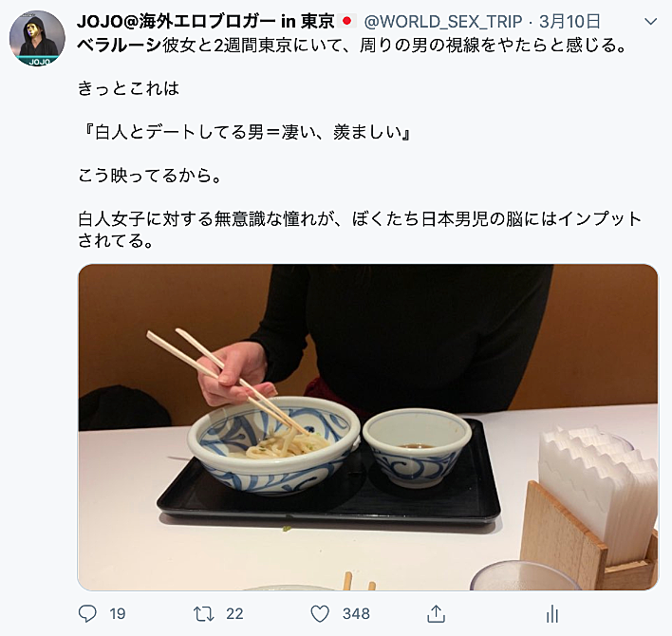This screenshot has width=672, height=636.
Task: Retweet this post using the retweet icon
Action: [x=203, y=614]
